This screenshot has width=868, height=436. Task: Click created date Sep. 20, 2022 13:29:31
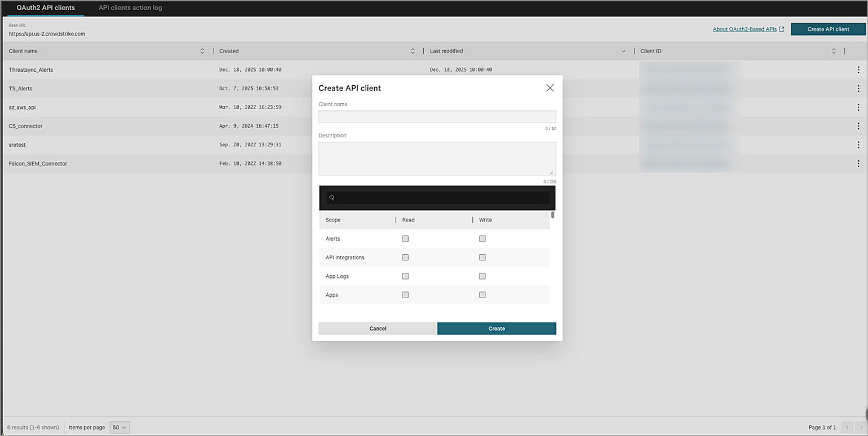click(x=250, y=145)
